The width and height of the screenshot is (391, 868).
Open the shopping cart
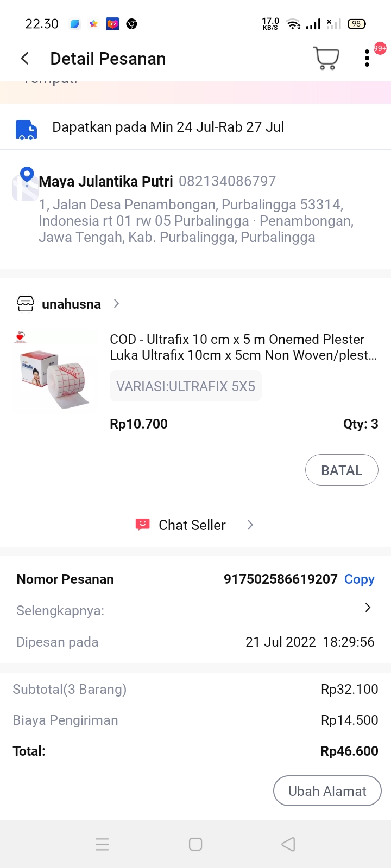coord(326,58)
